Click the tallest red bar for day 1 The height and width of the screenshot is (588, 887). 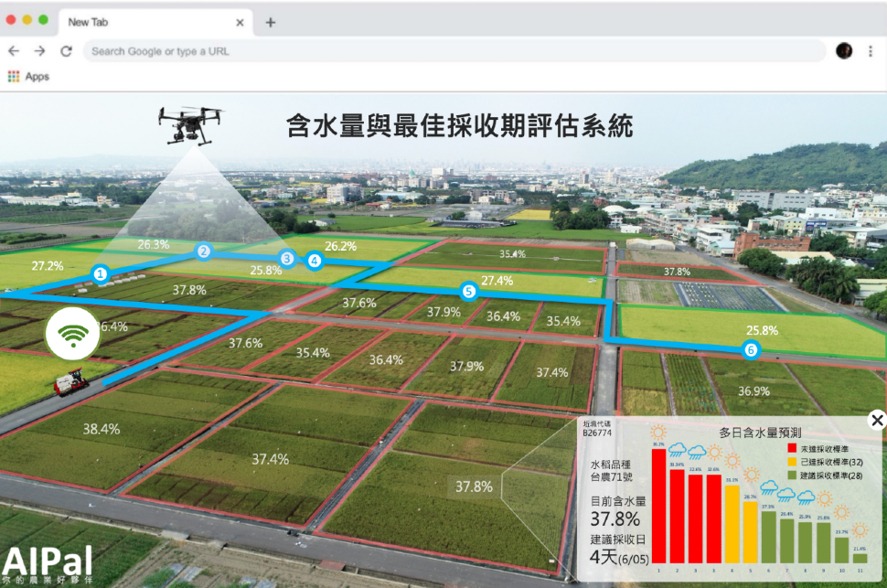658,503
